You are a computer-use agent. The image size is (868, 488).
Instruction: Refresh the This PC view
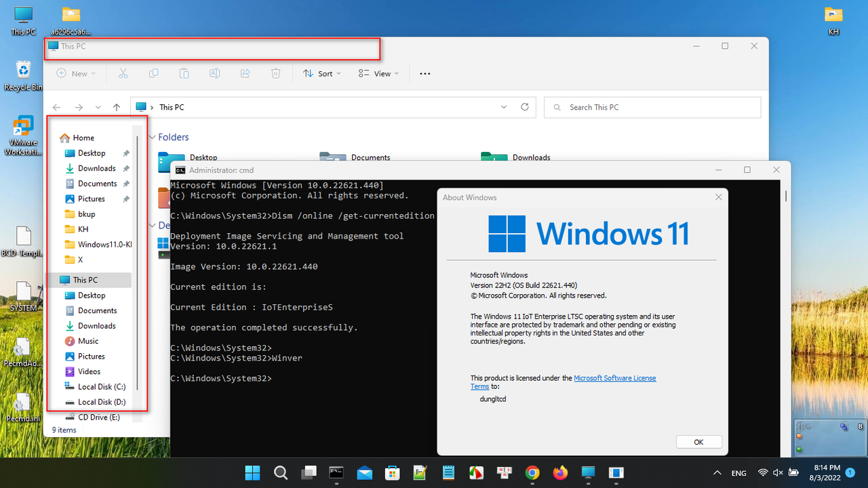(x=524, y=107)
